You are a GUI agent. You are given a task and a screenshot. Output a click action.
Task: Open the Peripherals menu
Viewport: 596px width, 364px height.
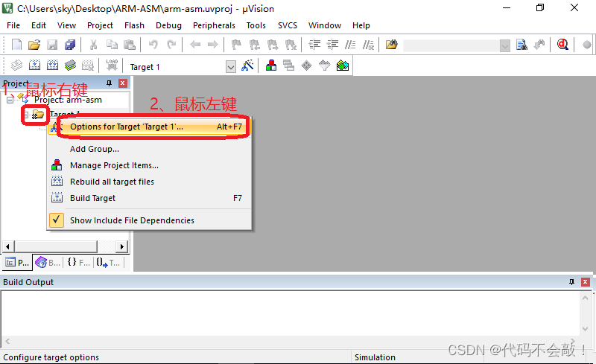(x=214, y=25)
